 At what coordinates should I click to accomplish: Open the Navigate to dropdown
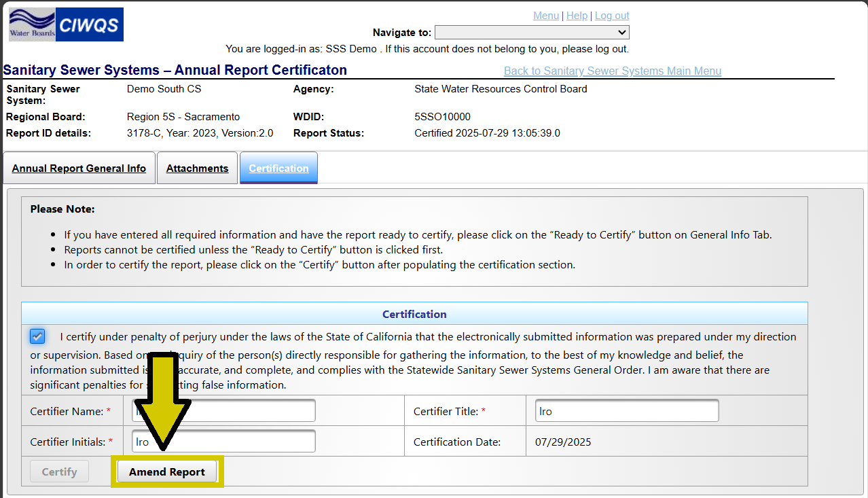coord(532,32)
